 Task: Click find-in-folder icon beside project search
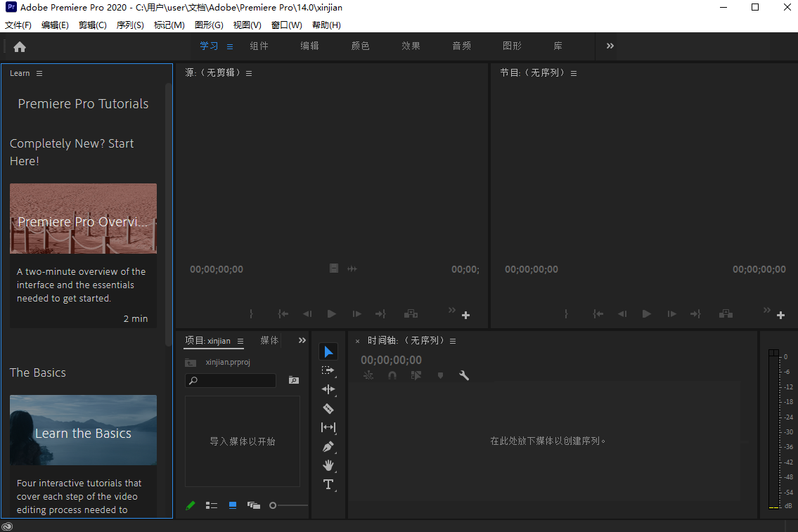click(294, 380)
